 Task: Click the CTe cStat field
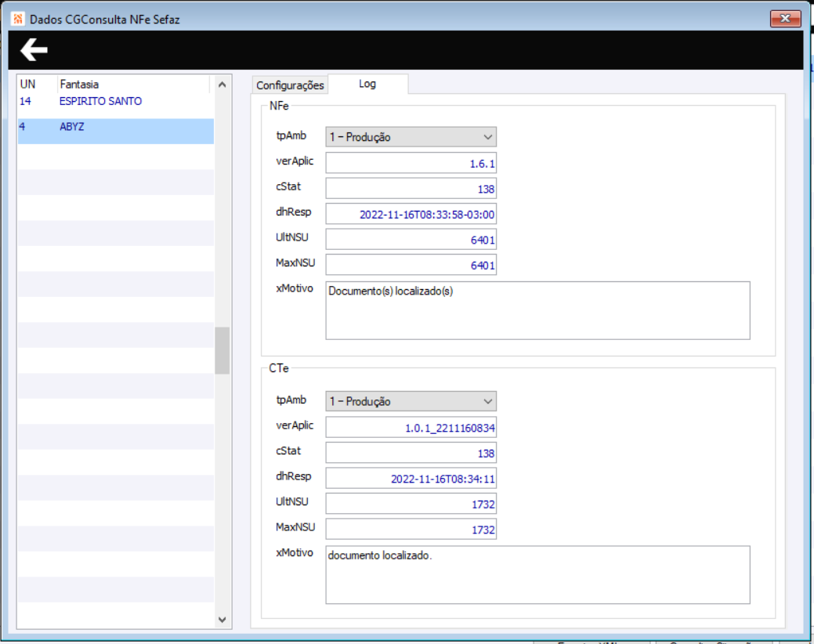click(411, 453)
